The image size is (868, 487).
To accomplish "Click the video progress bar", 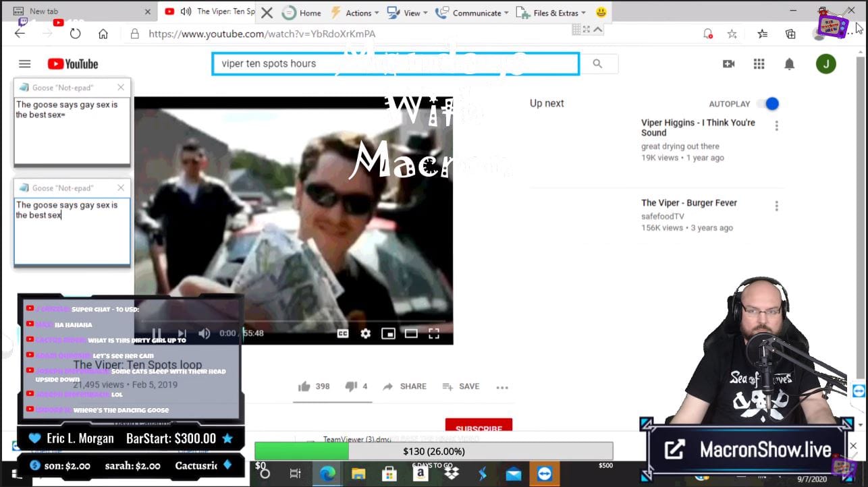I will [x=294, y=321].
